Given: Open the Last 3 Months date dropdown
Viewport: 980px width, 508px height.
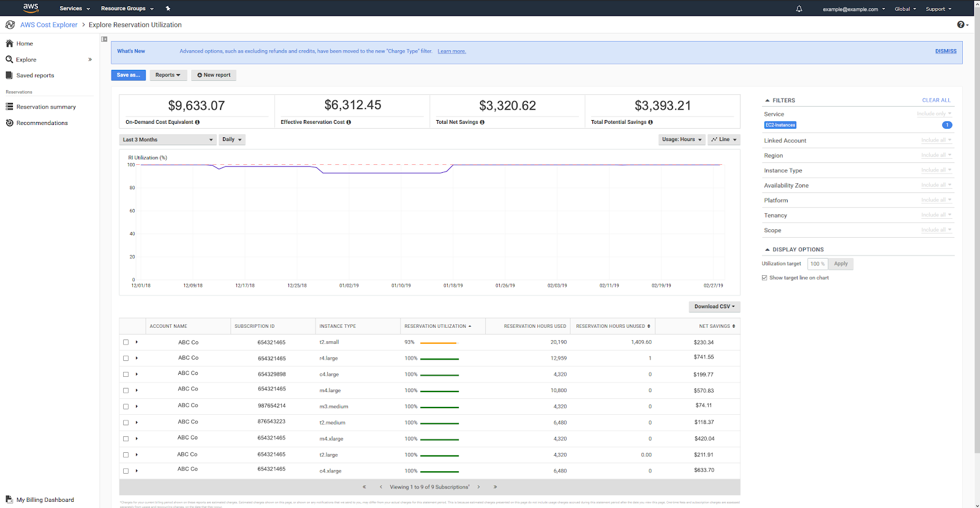Looking at the screenshot, I should coord(168,140).
